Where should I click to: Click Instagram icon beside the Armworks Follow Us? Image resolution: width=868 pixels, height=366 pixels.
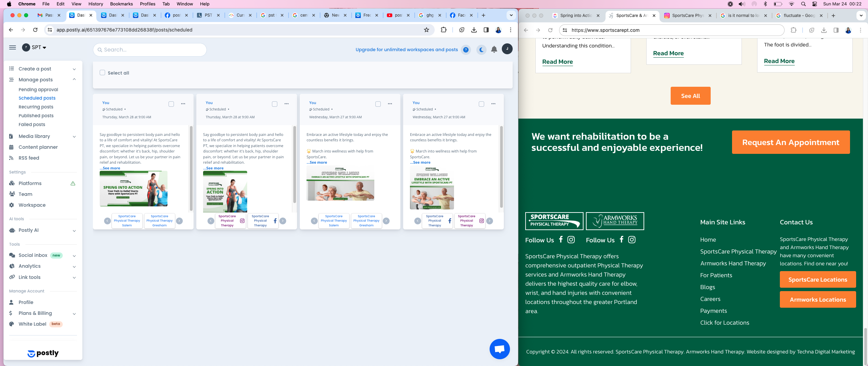(632, 240)
